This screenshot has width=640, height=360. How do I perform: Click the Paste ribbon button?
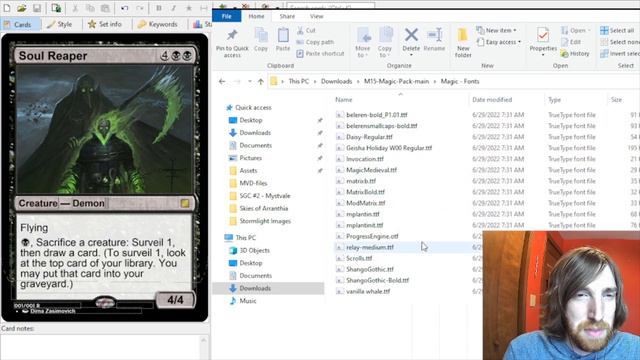[x=283, y=40]
